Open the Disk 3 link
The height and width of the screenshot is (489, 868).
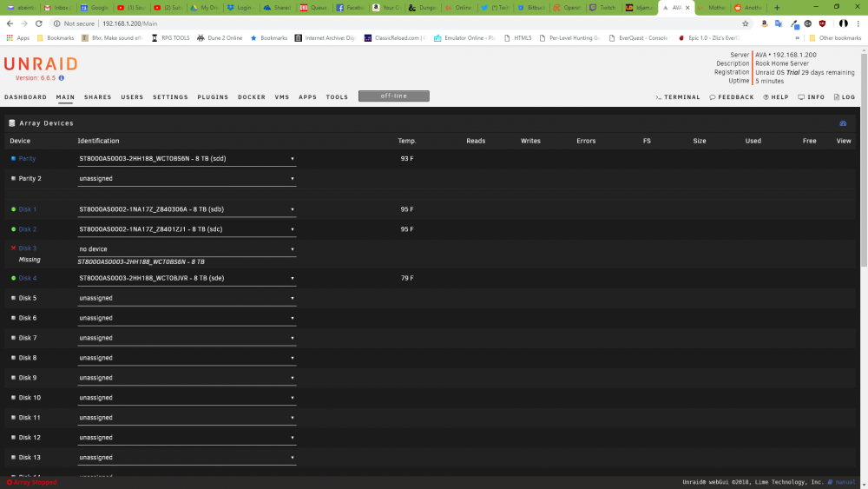[x=28, y=248]
